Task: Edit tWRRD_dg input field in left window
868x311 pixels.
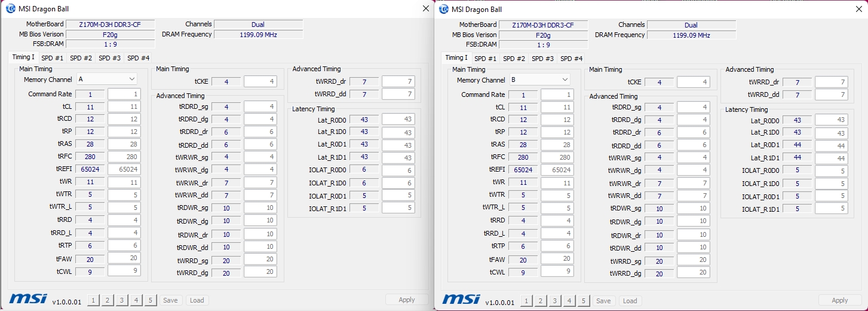Action: pos(260,272)
